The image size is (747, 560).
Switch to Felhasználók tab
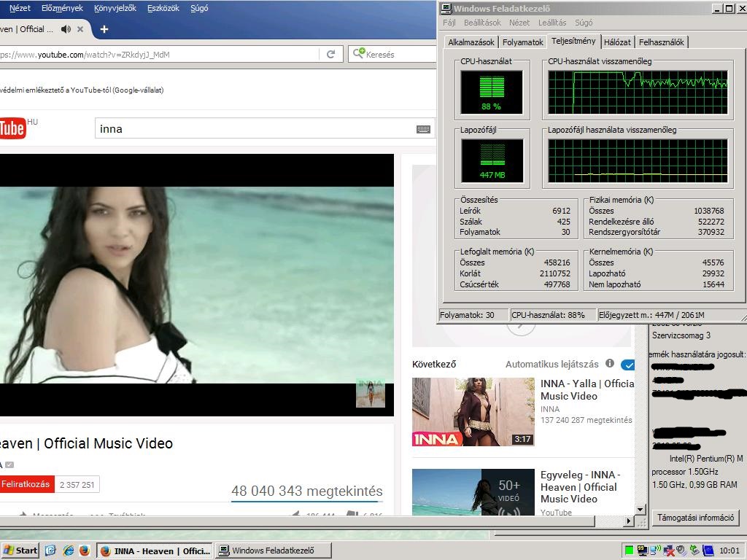click(661, 42)
